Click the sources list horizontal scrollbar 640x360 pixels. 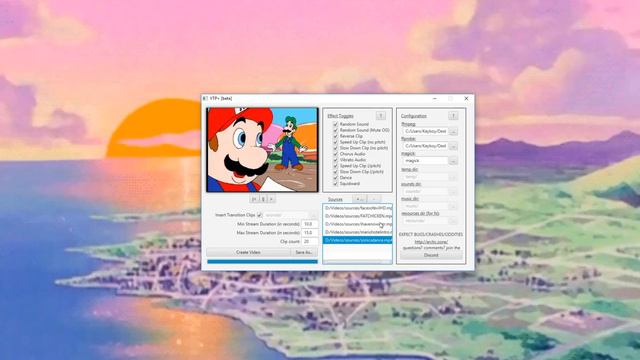358,262
